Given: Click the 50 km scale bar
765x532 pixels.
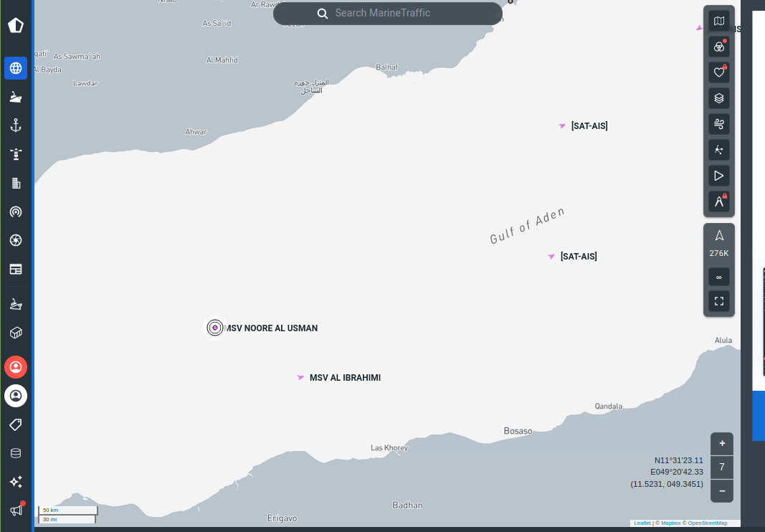Looking at the screenshot, I should [68, 510].
